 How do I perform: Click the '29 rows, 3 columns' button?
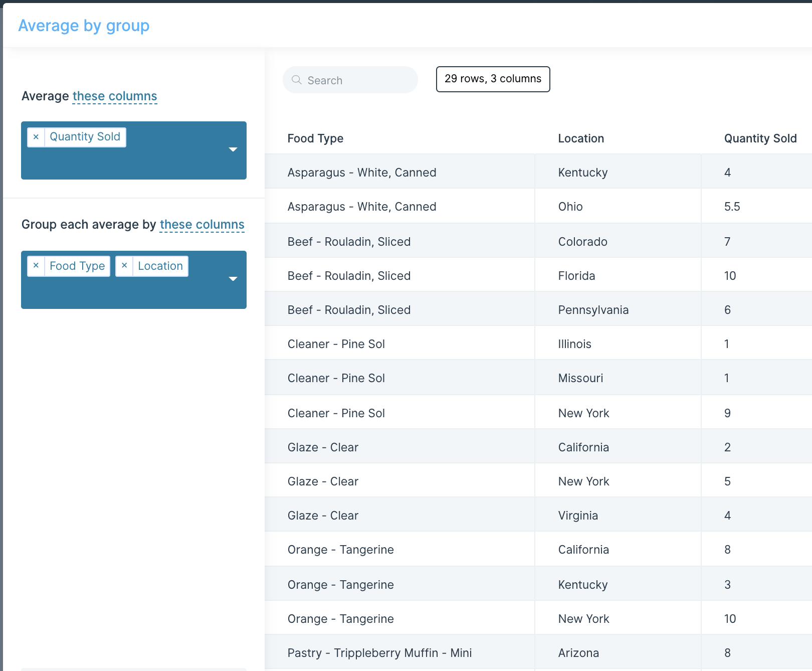(x=493, y=79)
